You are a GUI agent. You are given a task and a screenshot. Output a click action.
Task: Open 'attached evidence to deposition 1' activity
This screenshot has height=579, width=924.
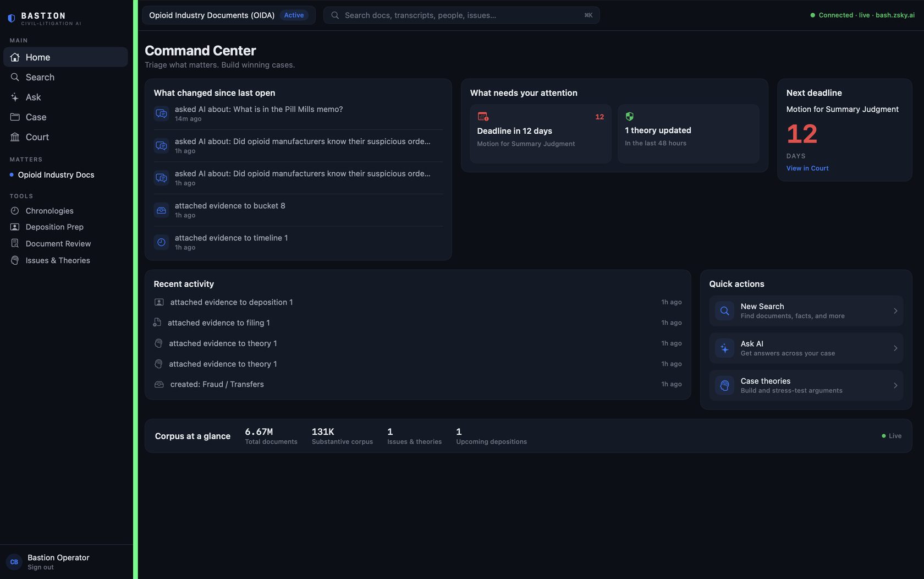point(418,302)
